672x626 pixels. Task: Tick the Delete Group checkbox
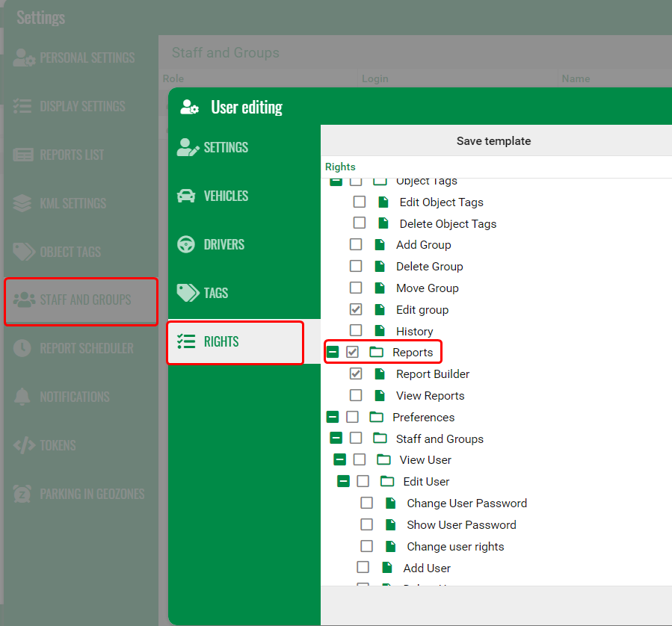click(x=356, y=266)
